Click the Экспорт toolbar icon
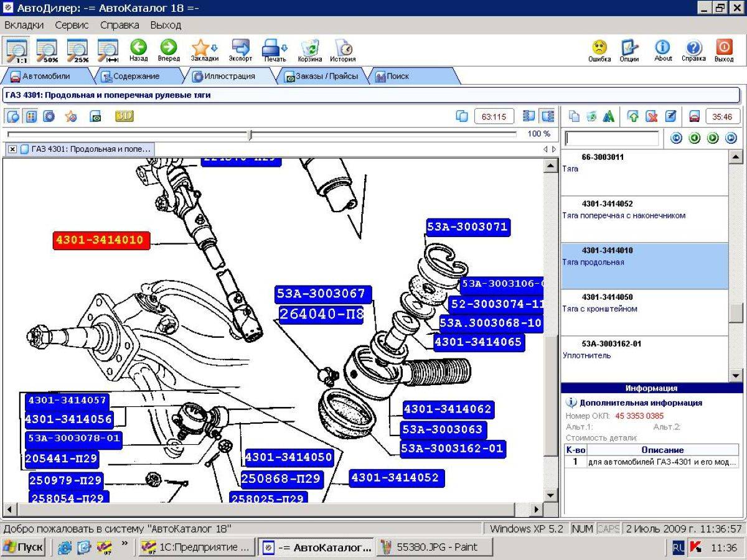Viewport: 747px width, 560px height. click(x=240, y=50)
